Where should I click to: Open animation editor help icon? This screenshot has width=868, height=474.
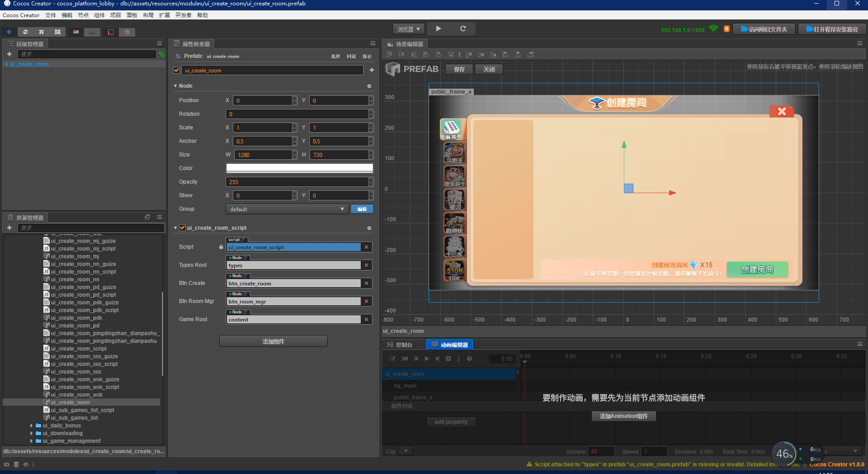click(469, 359)
